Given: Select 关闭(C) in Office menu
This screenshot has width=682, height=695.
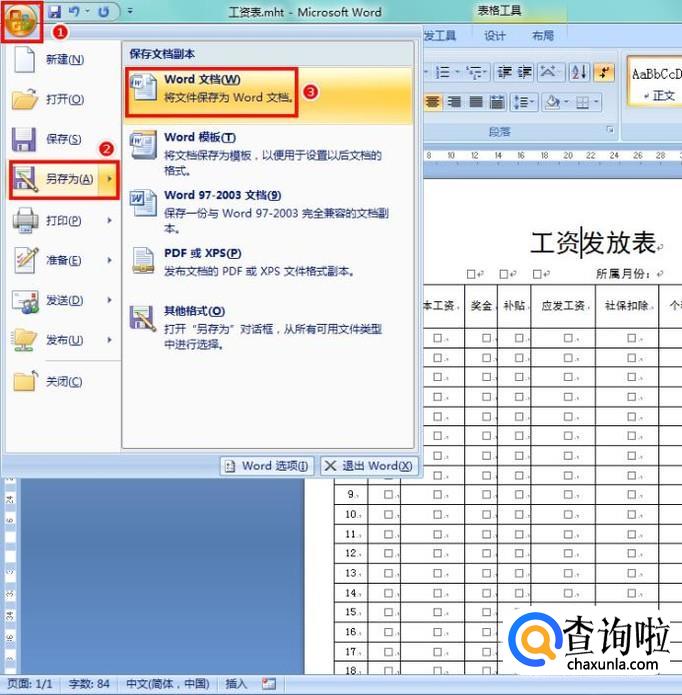Looking at the screenshot, I should point(63,382).
